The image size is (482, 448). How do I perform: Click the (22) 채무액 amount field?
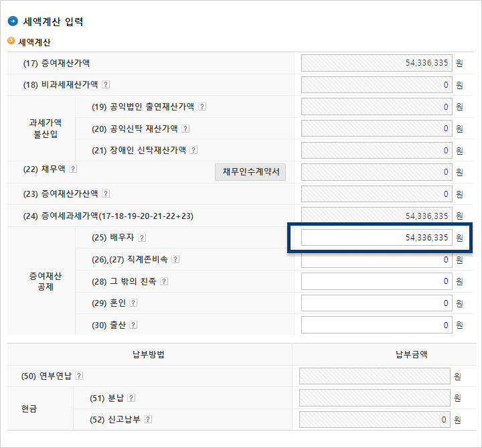pyautogui.click(x=376, y=172)
